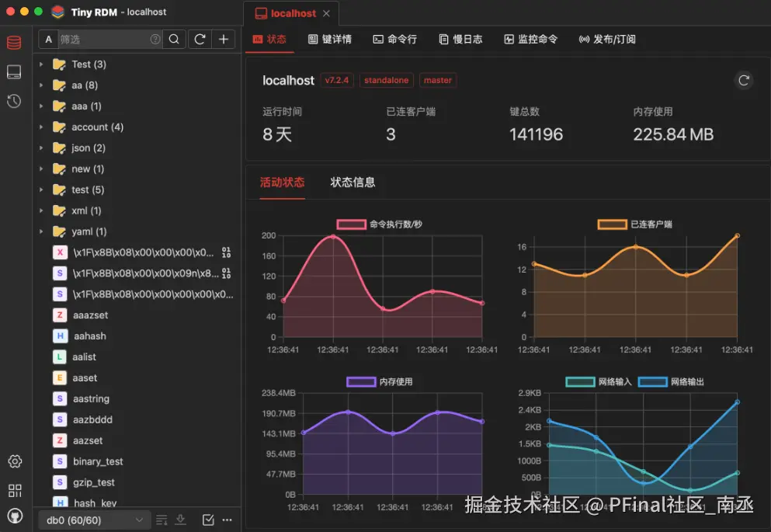Expand the test (5) folder
The width and height of the screenshot is (771, 532).
coord(41,190)
